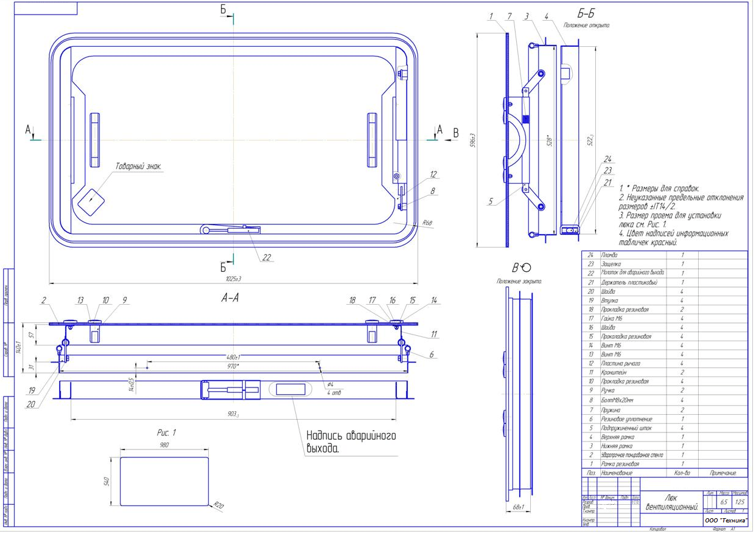Click the 'Копировал' footer label

pyautogui.click(x=659, y=530)
